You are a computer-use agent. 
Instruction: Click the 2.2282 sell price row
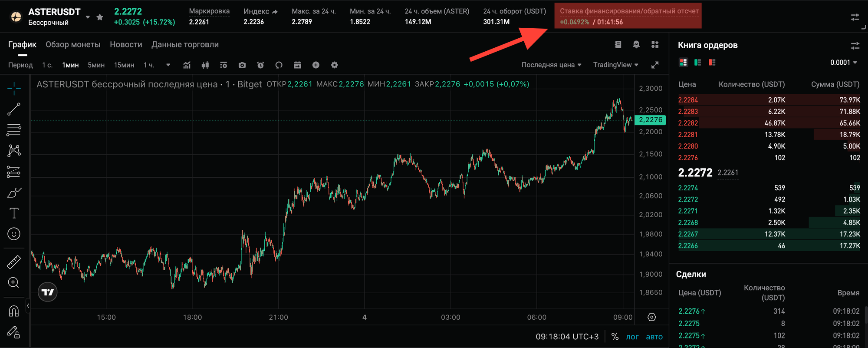(688, 123)
